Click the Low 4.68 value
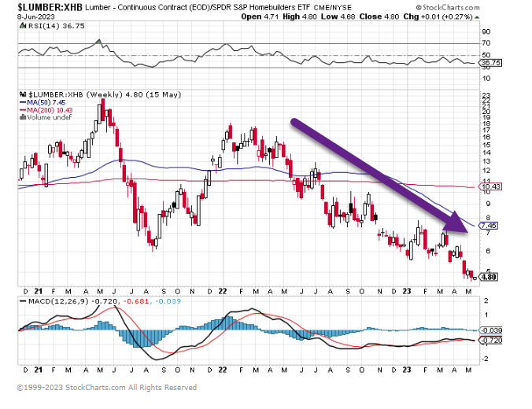This screenshot has height=409, width=532. click(338, 17)
